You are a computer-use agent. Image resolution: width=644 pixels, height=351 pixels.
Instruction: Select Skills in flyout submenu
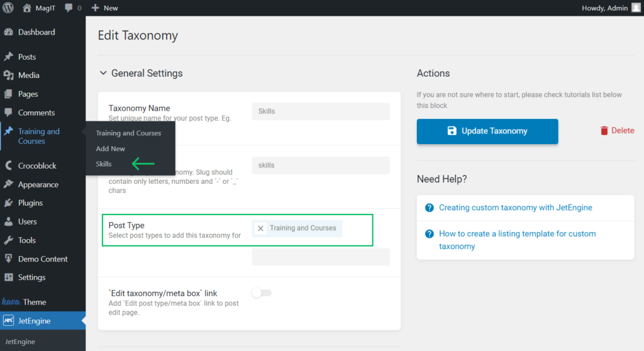104,164
